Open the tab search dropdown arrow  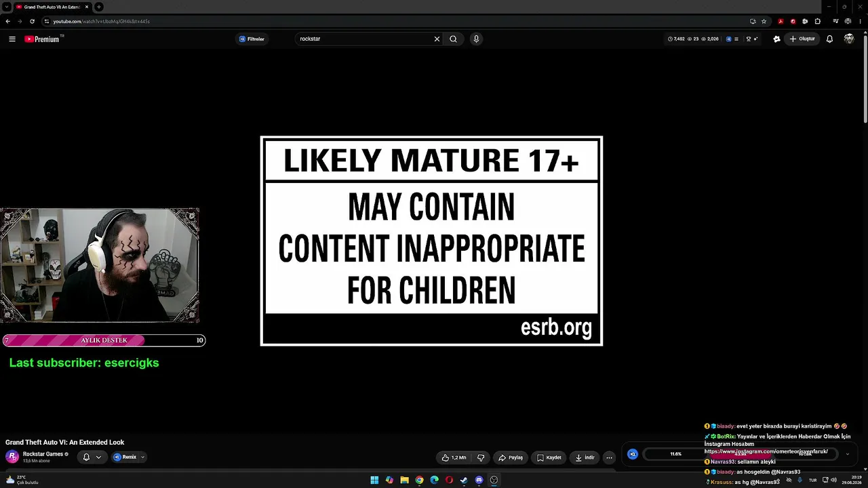click(6, 7)
